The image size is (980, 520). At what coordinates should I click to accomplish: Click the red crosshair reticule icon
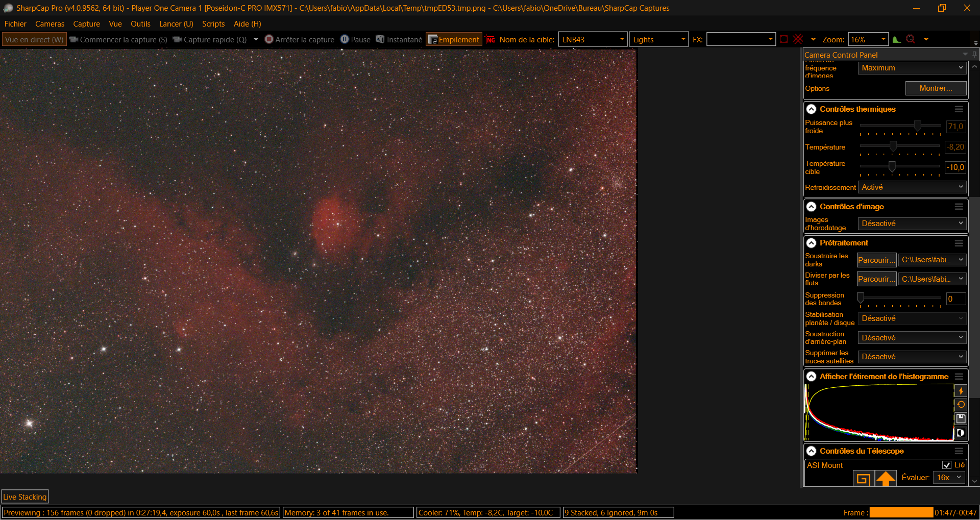coord(798,39)
